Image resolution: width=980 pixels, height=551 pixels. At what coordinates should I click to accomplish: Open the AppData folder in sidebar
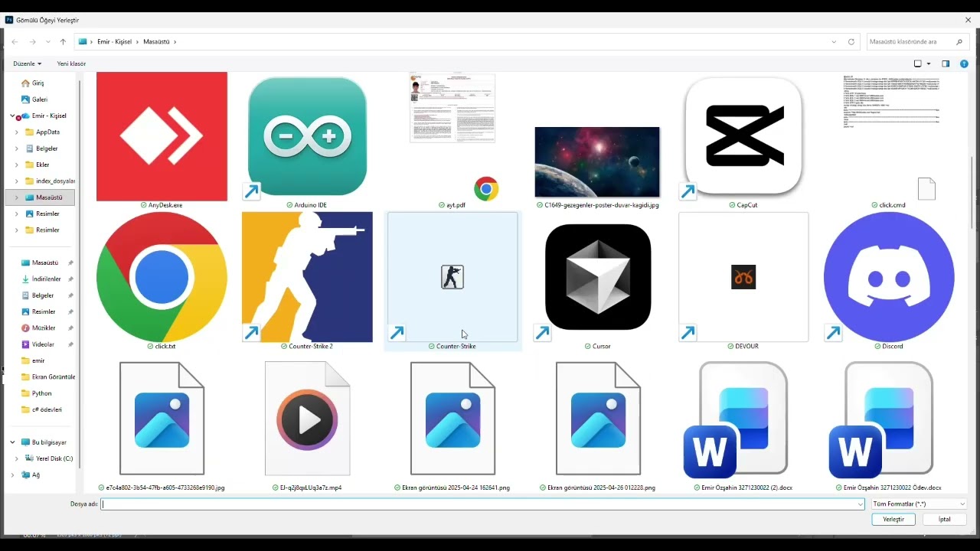point(47,132)
